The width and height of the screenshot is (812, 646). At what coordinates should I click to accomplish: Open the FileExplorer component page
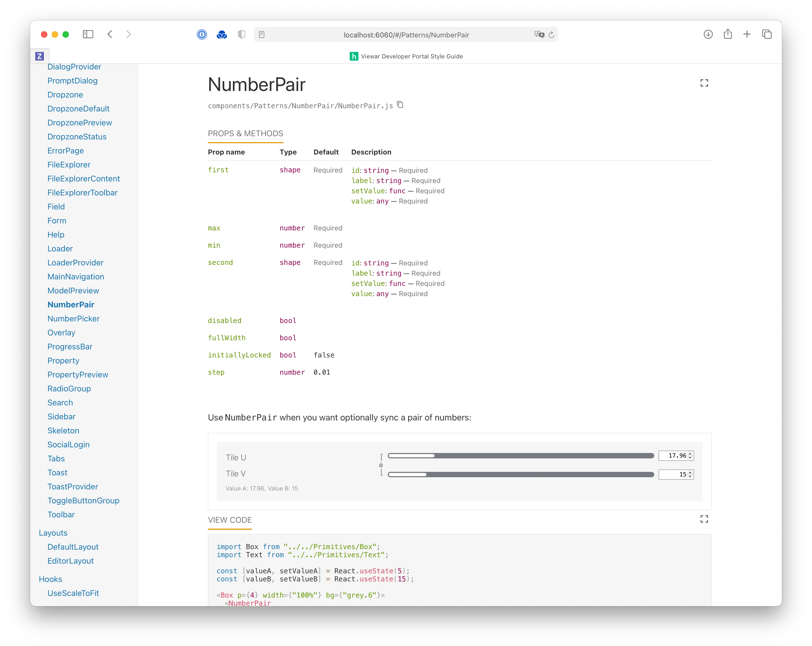(69, 164)
